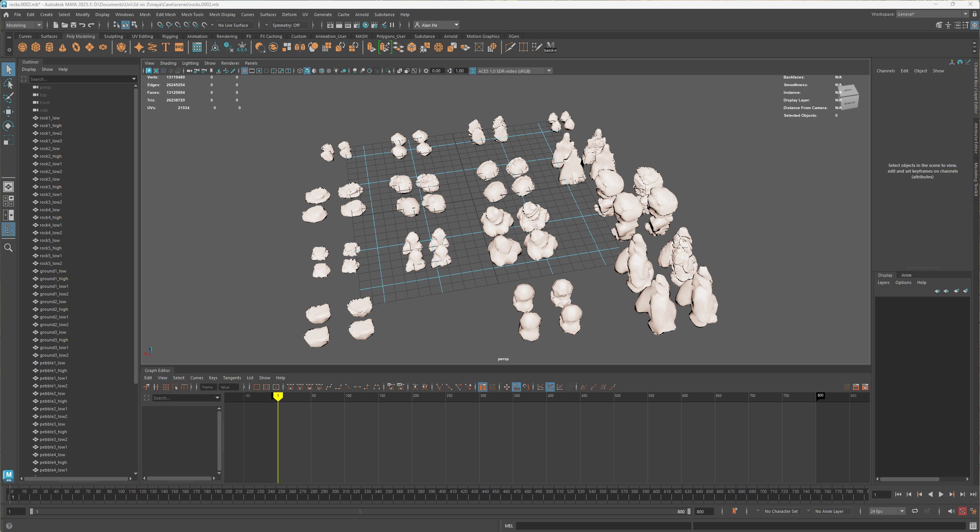Create a polygon sphere from the shelf
The image size is (980, 532).
point(23,47)
